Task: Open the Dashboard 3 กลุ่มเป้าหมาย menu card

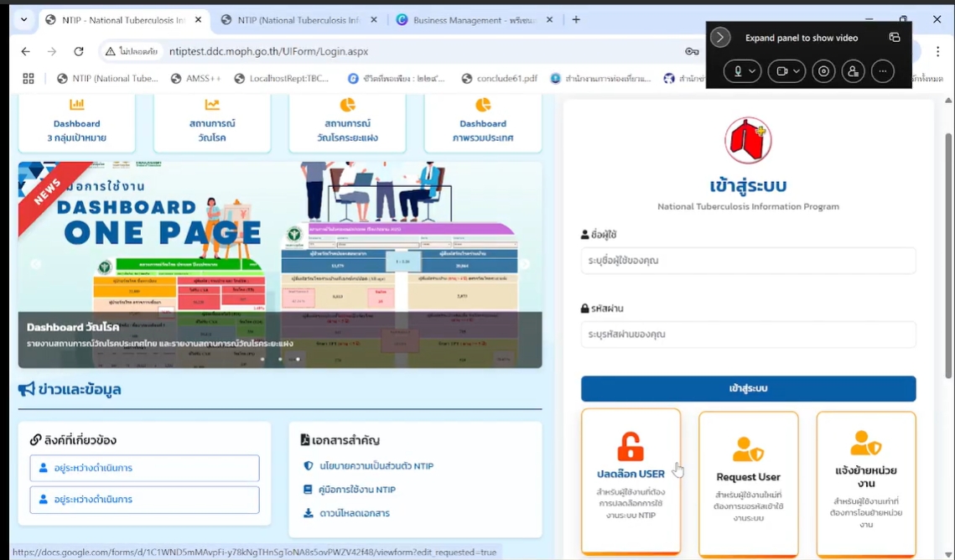Action: [x=76, y=122]
